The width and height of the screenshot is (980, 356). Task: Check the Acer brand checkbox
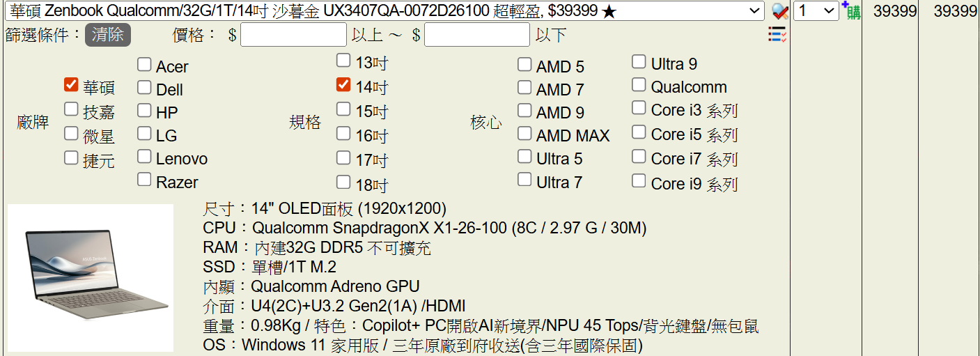[144, 65]
